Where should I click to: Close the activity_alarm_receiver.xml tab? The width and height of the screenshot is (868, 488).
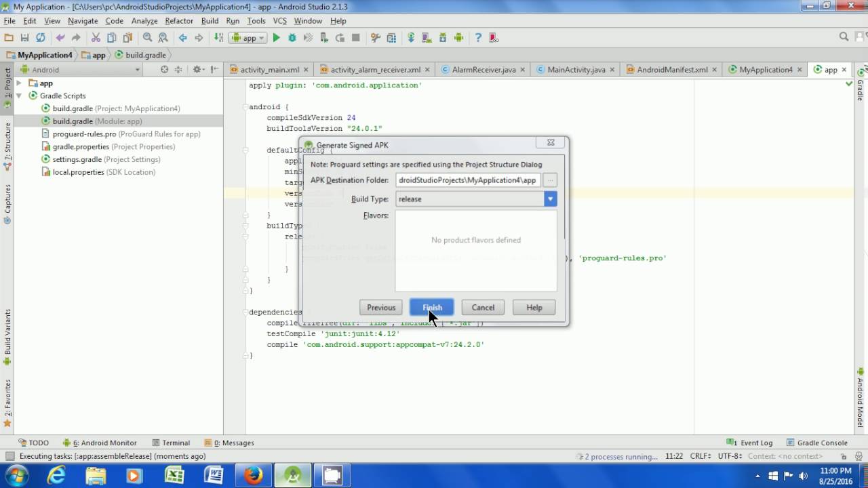point(427,70)
